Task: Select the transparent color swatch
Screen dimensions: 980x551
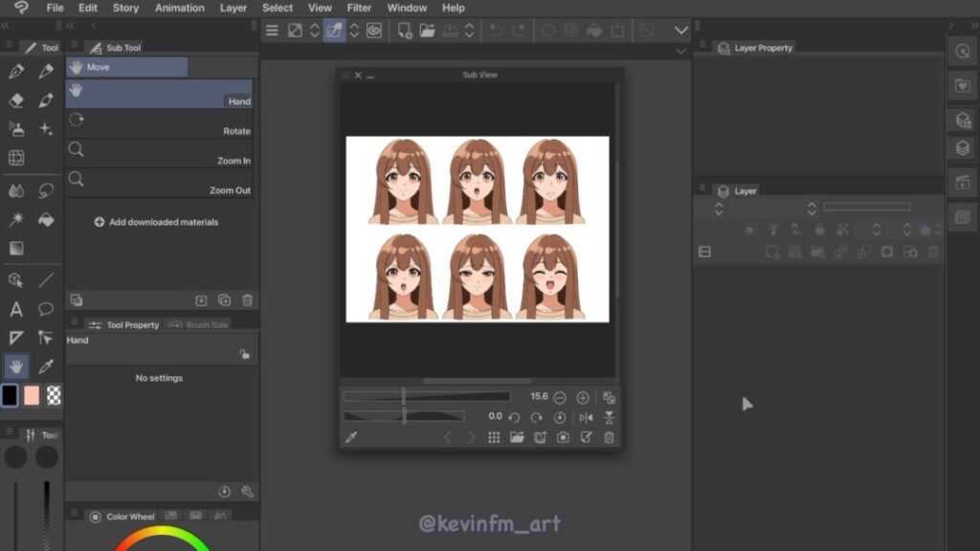Action: pos(54,395)
